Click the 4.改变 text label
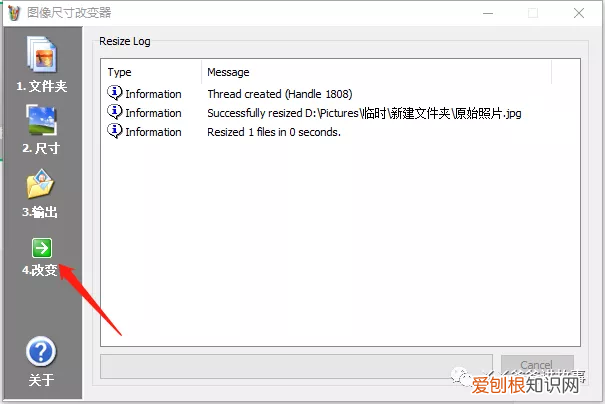Viewport: 605px width, 404px height. point(40,270)
